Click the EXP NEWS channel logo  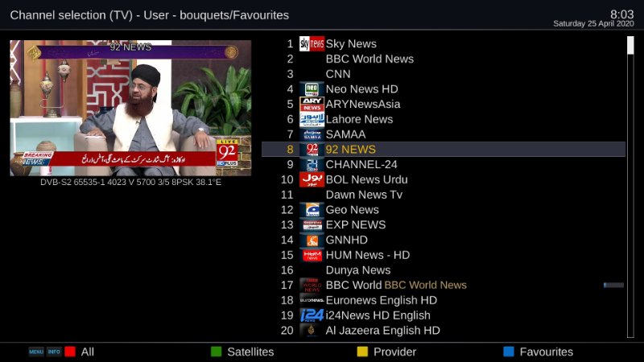pyautogui.click(x=312, y=225)
